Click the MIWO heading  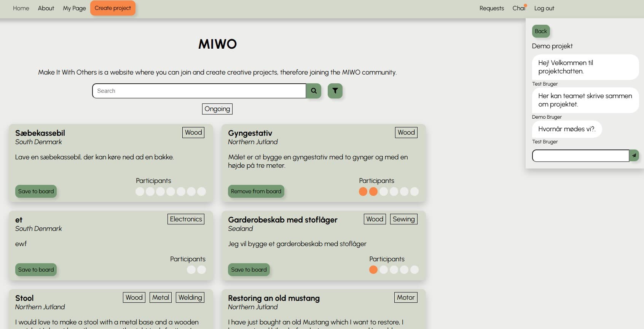coord(217,44)
